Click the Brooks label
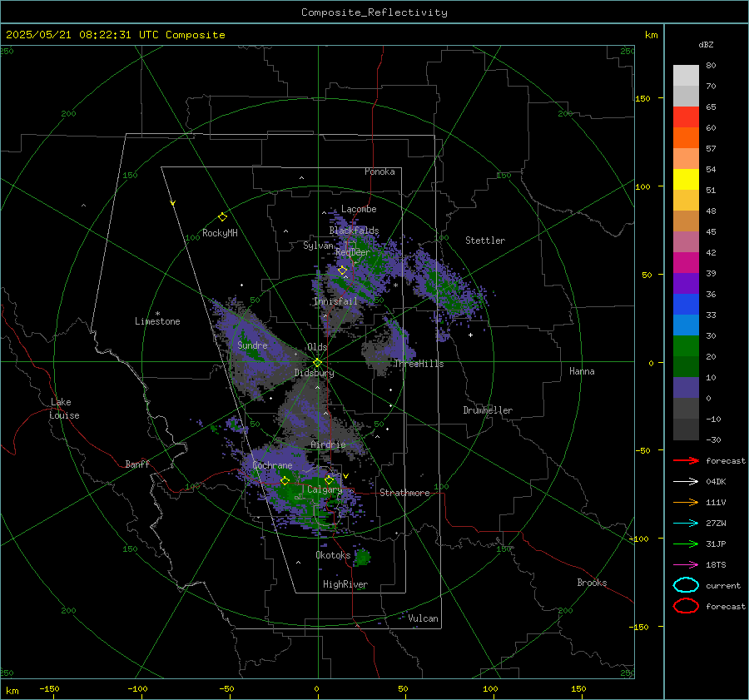749x700 pixels. point(592,583)
